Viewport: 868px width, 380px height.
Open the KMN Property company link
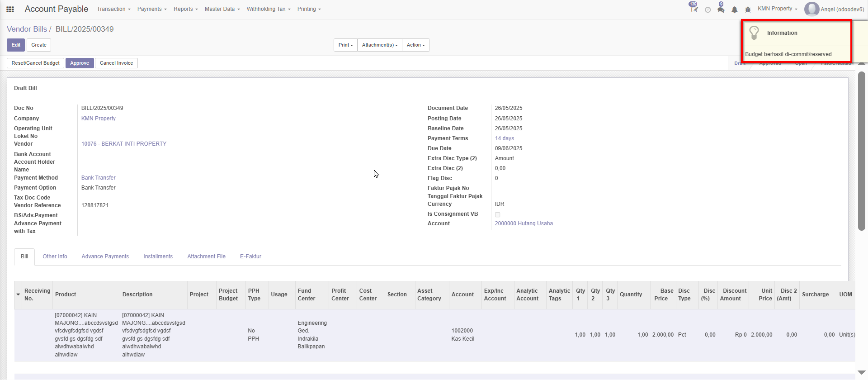pyautogui.click(x=99, y=119)
